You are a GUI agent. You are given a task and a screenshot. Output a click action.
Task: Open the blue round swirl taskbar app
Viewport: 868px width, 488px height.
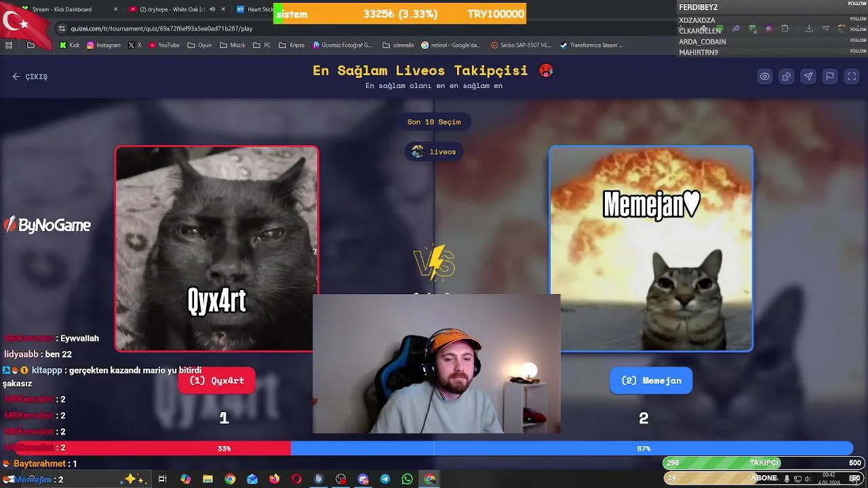point(319,479)
